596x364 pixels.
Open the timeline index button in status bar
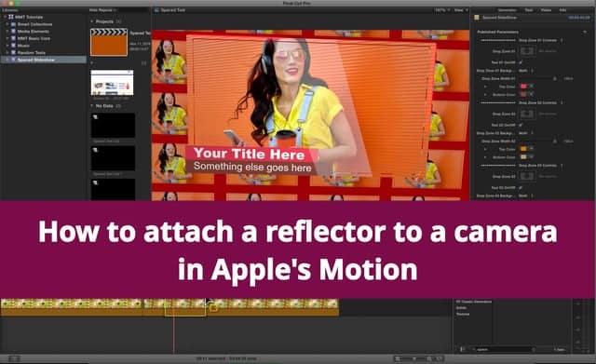[x=15, y=358]
